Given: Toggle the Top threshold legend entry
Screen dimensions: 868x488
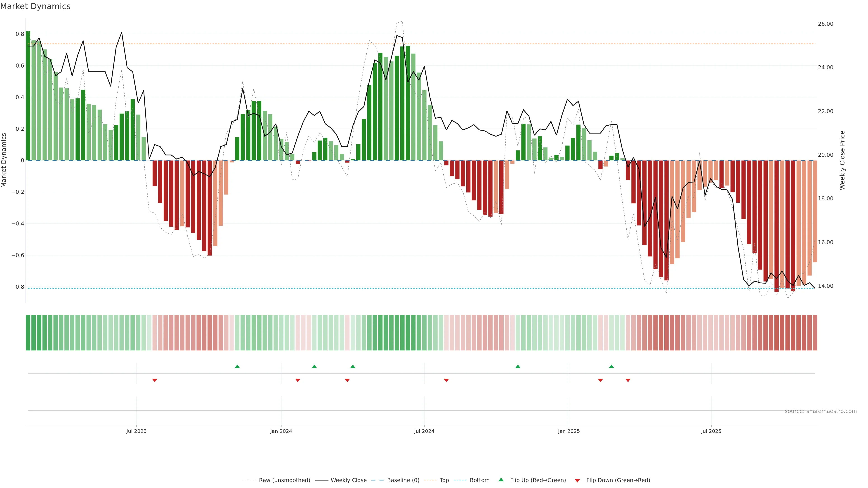Looking at the screenshot, I should 444,480.
